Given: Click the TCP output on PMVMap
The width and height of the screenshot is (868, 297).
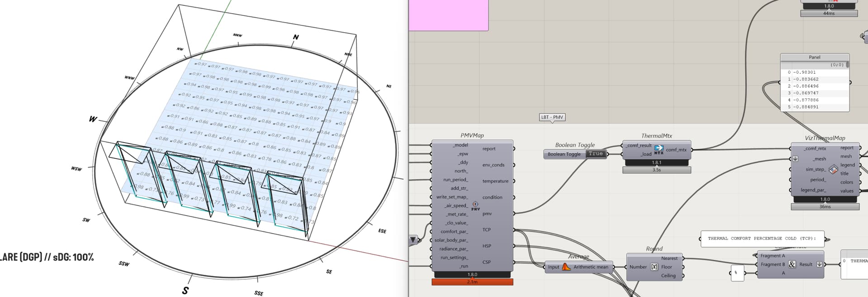Looking at the screenshot, I should point(486,230).
